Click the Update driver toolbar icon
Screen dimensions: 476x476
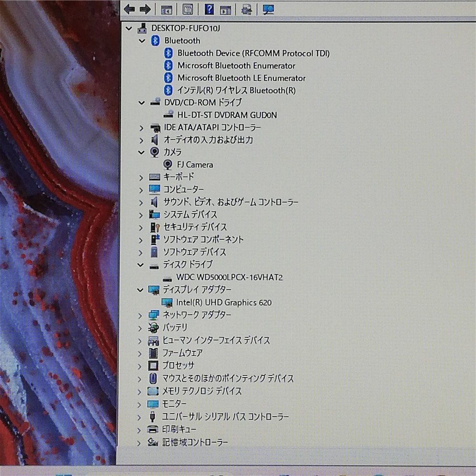[x=247, y=10]
